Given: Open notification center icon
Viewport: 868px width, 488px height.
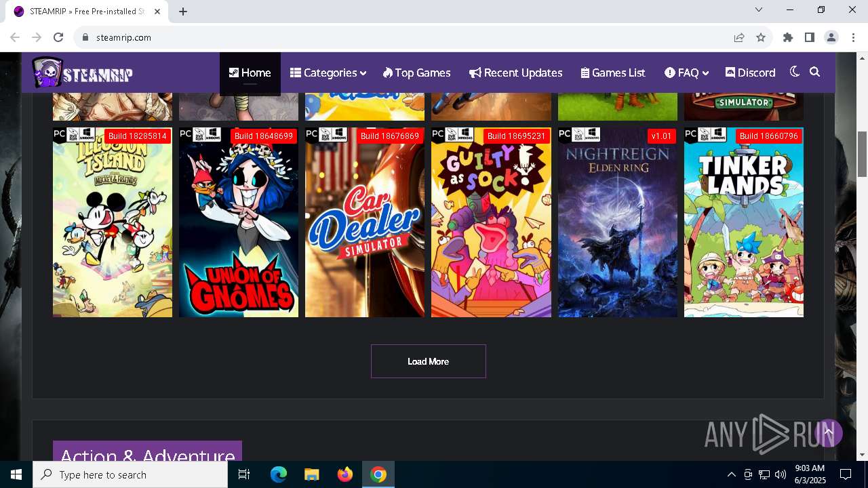Looking at the screenshot, I should 846,474.
